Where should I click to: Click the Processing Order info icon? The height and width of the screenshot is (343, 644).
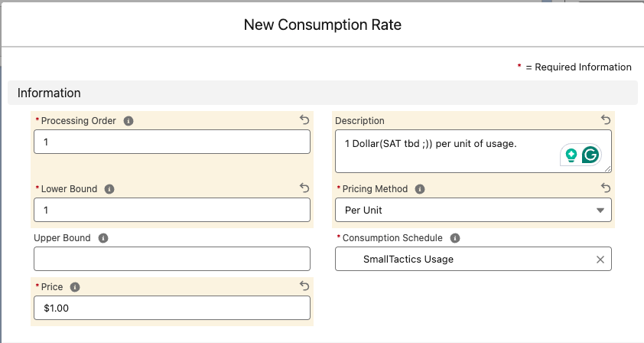[128, 121]
